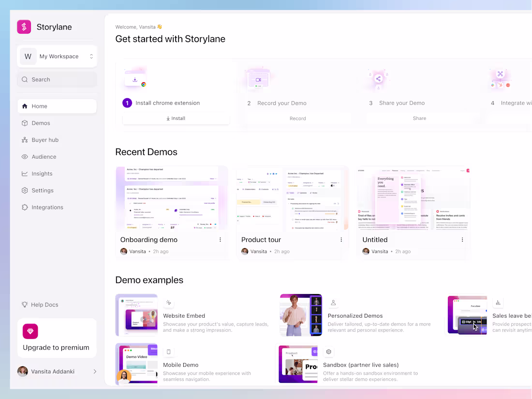Click Sandbox (partner live sales) title

[361, 365]
